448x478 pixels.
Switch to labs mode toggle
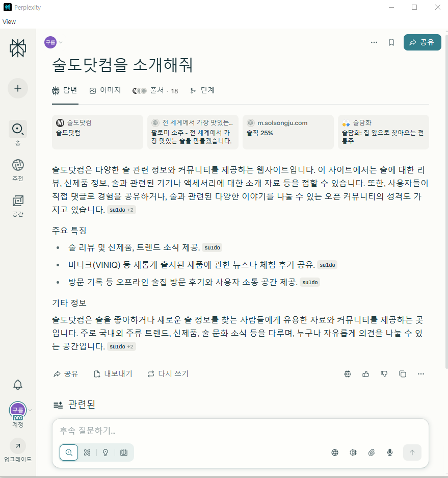point(124,452)
